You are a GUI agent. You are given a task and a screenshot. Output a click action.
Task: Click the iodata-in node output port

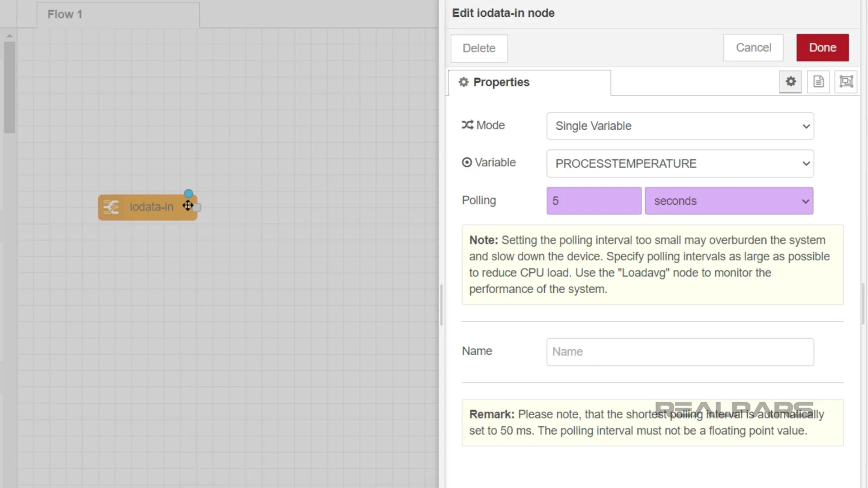click(x=197, y=207)
